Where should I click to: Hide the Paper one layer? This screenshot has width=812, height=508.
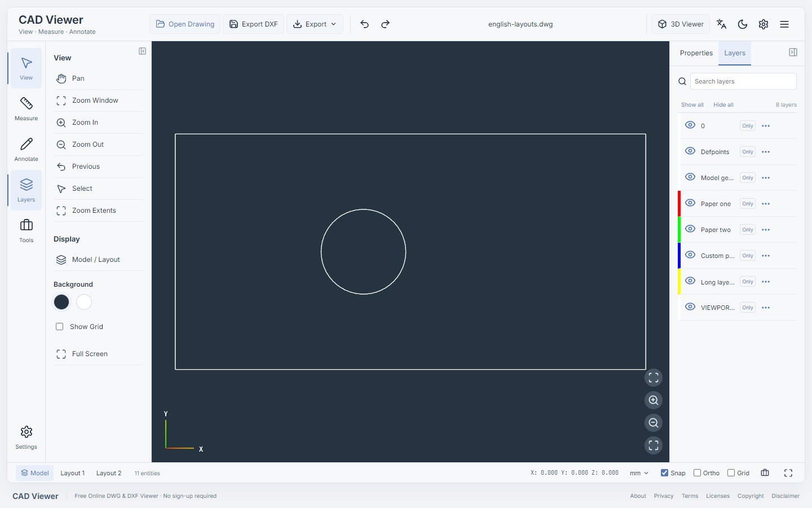[x=690, y=203]
